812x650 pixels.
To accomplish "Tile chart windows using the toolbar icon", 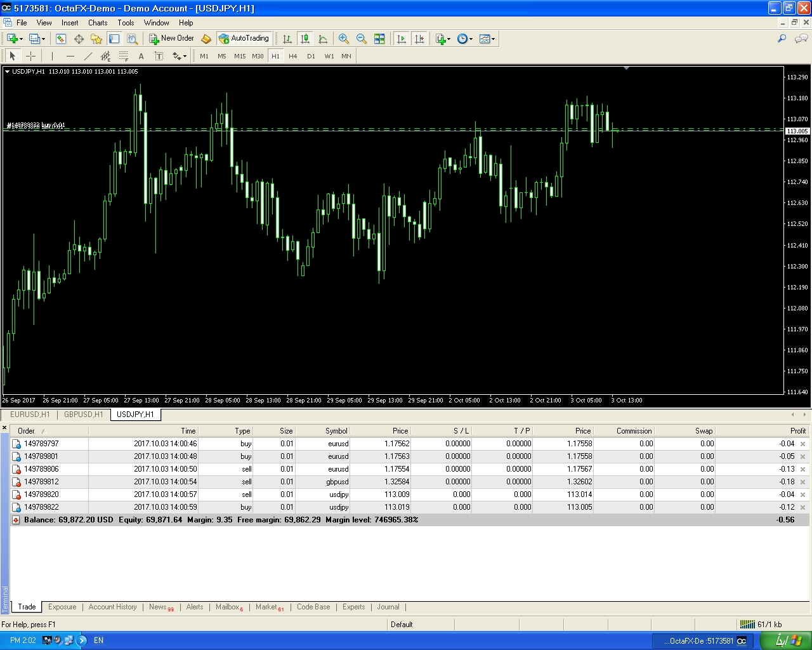I will click(x=379, y=39).
